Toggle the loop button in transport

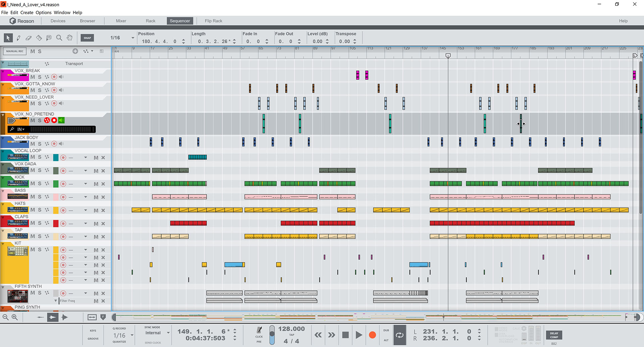click(399, 335)
